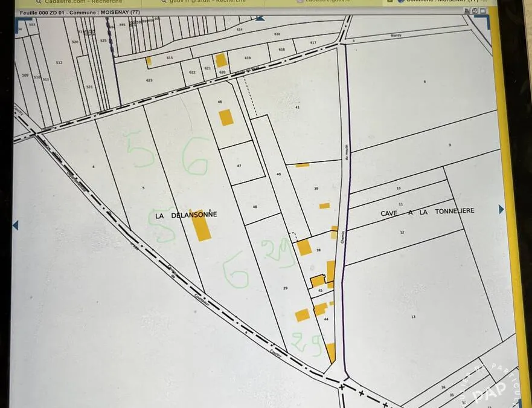
Task: Click the chemin du moulin road label
Action: pyautogui.click(x=345, y=193)
